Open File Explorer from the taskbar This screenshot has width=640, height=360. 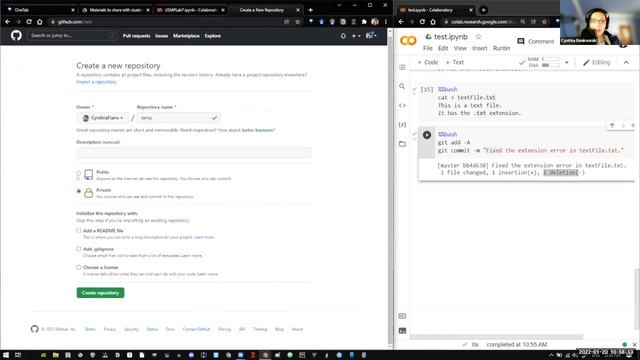56,355
